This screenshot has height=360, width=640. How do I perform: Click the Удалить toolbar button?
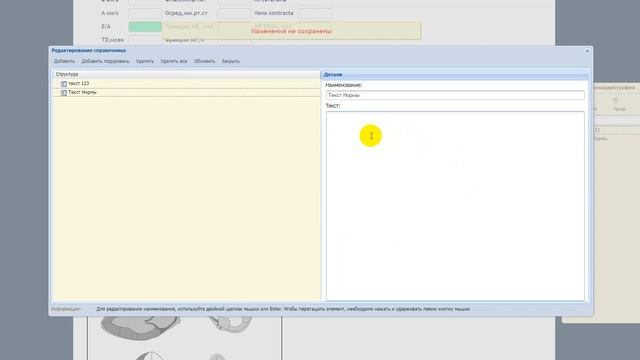click(x=145, y=61)
